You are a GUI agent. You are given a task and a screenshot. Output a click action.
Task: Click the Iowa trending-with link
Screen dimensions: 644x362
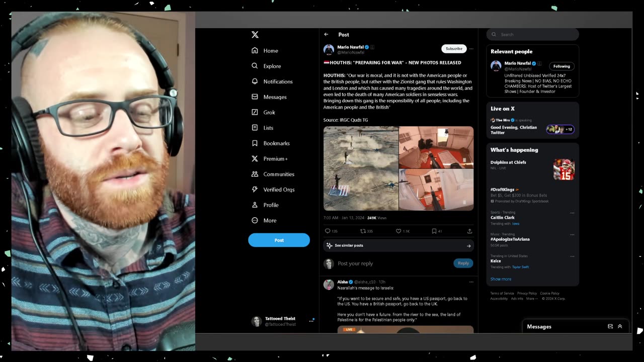click(x=516, y=224)
